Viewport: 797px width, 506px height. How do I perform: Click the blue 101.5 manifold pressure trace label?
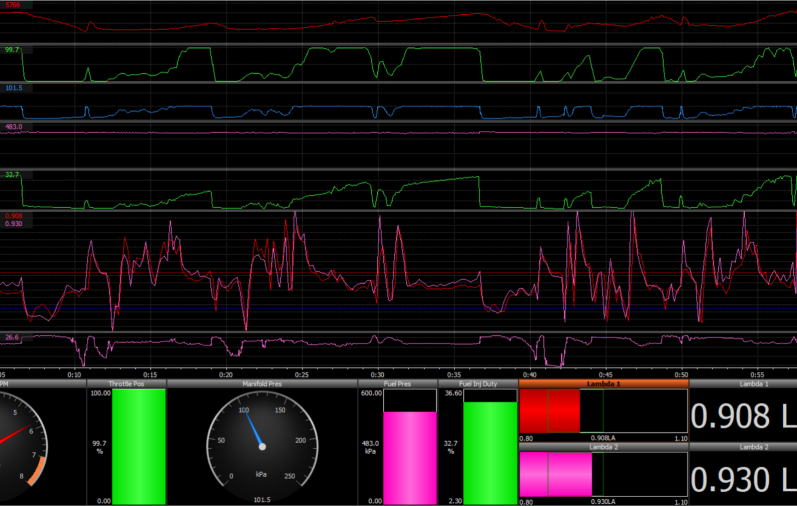tap(13, 87)
